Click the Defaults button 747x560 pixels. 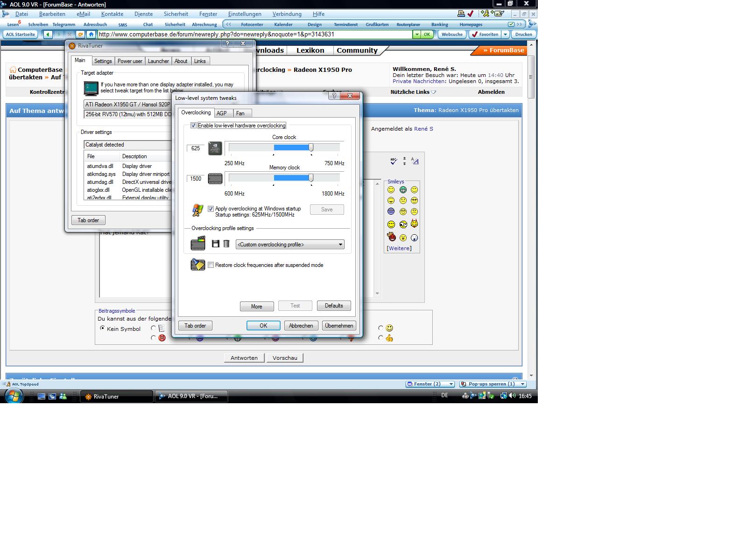[334, 306]
